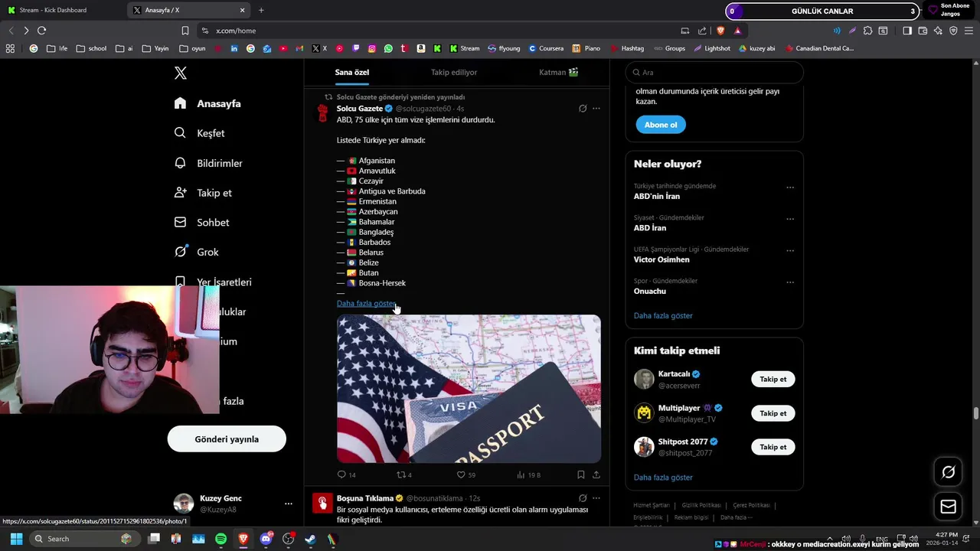980x551 pixels.
Task: Close the Anasayfa / X browser tab
Action: (x=243, y=11)
